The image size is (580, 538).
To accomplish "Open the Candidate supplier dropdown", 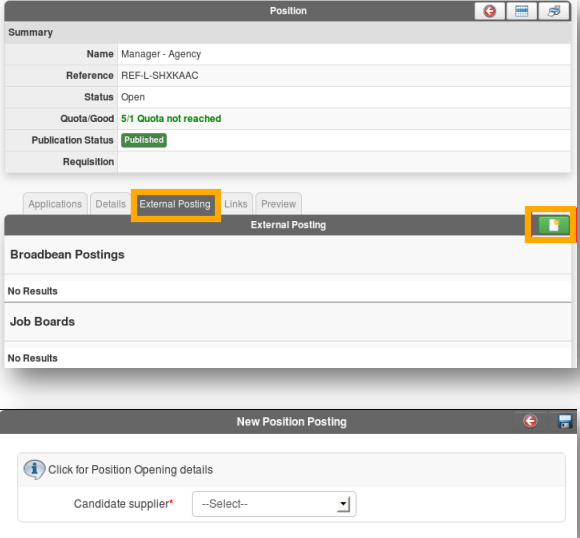I will [x=274, y=504].
